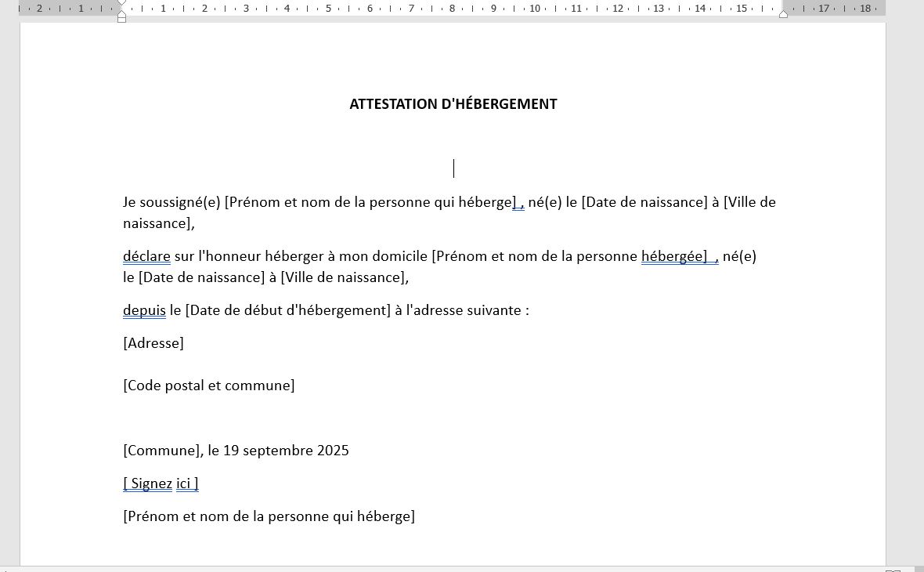
Task: Click the ruler at the 10 cm mark
Action: click(x=535, y=9)
